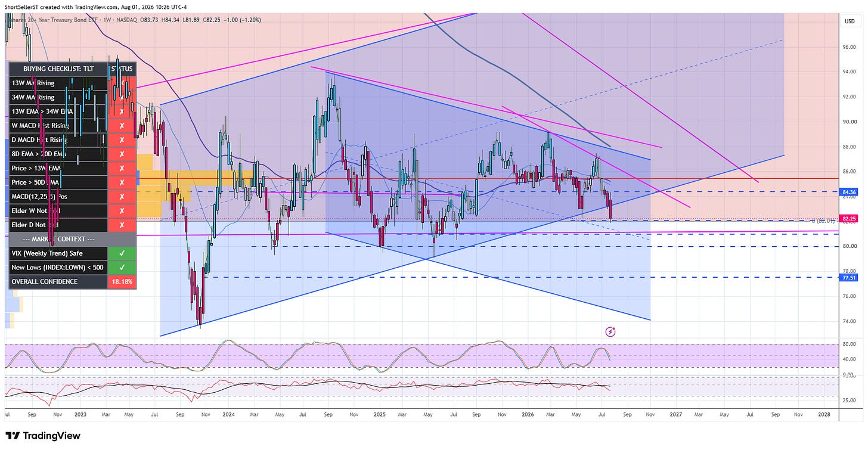This screenshot has width=868, height=450.
Task: Select the BUYING CHECKLIST: TLT table header
Action: pyautogui.click(x=58, y=69)
